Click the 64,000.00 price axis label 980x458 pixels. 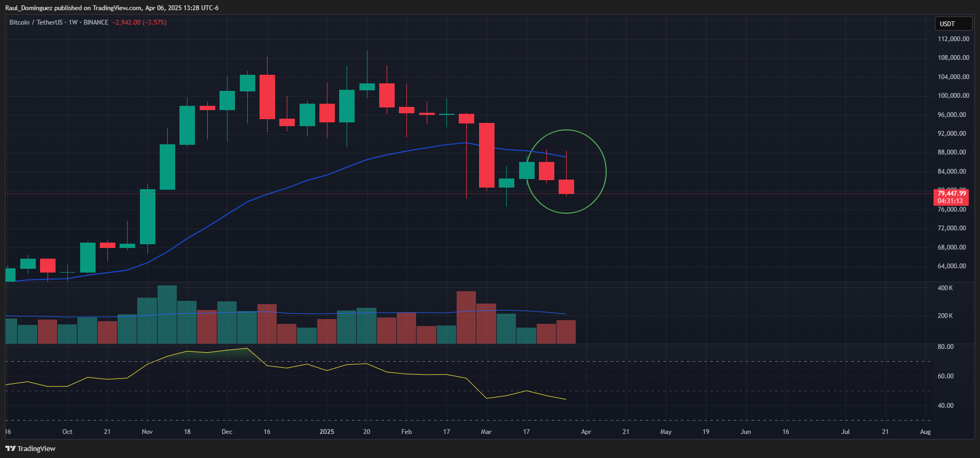click(952, 266)
